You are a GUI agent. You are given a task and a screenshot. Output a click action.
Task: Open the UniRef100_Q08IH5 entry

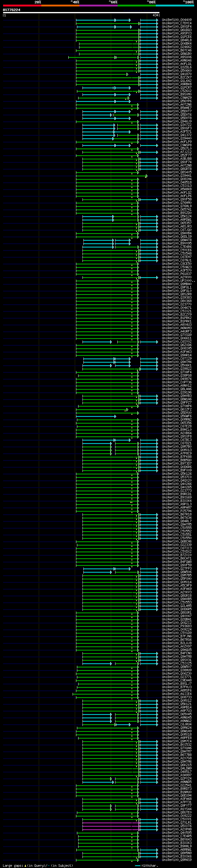[x=177, y=349]
